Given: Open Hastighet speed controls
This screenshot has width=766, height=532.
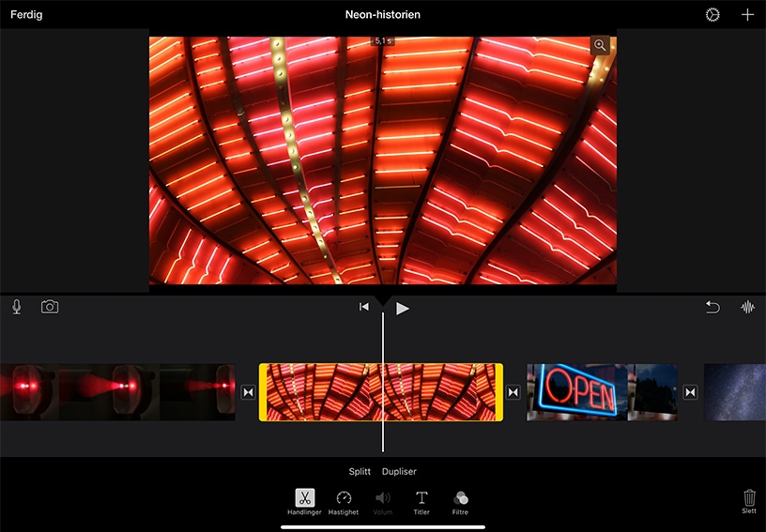Looking at the screenshot, I should [344, 502].
